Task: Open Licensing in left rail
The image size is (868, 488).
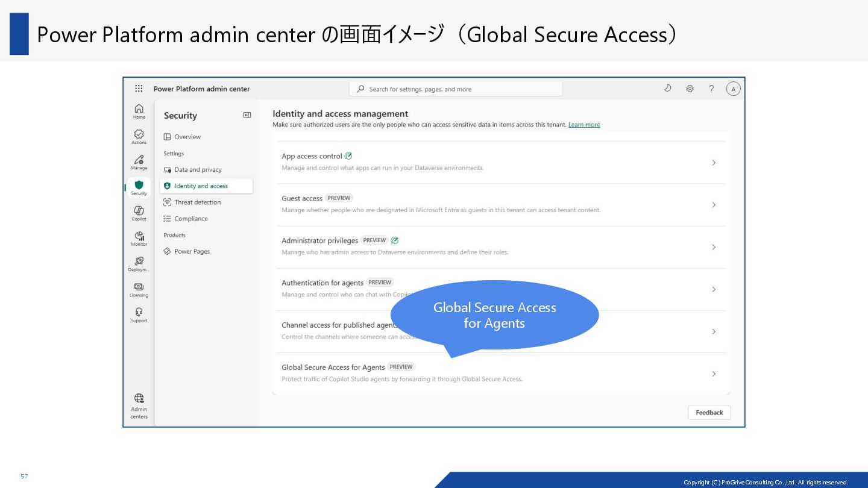Action: [x=139, y=289]
